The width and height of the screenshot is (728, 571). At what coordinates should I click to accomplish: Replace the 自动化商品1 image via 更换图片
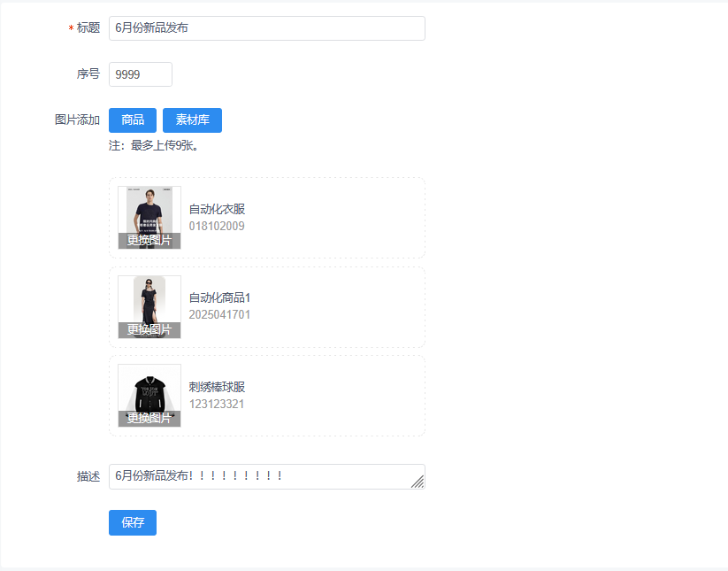coord(149,330)
